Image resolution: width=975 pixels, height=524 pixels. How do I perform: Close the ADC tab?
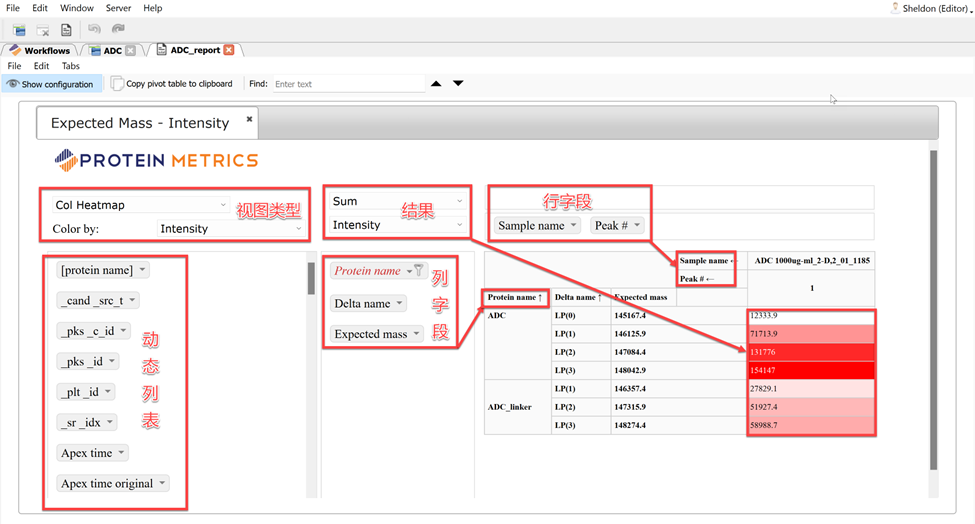pyautogui.click(x=130, y=50)
